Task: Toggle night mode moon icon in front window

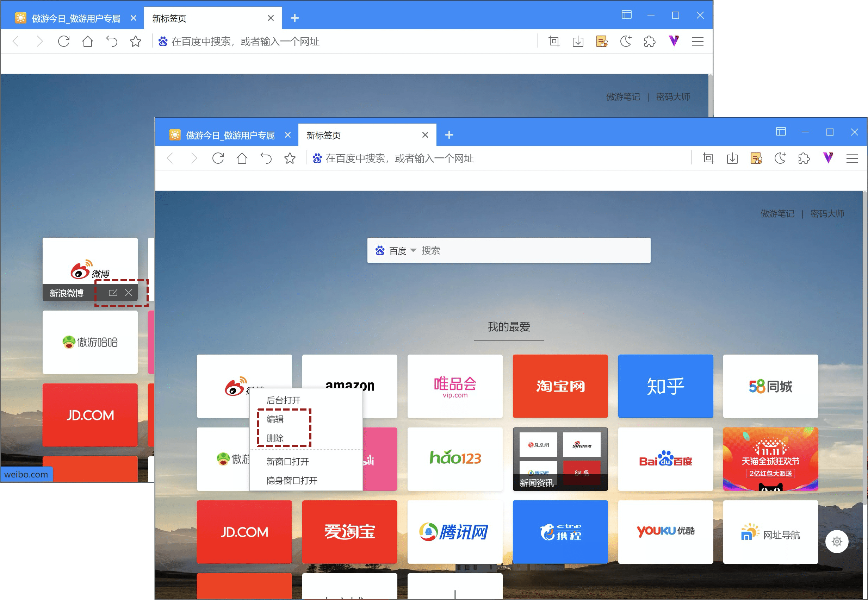Action: click(780, 158)
